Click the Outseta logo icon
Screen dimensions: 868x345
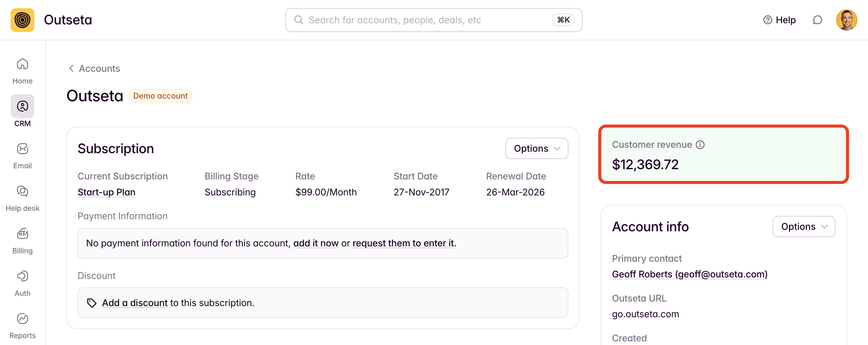pyautogui.click(x=22, y=20)
